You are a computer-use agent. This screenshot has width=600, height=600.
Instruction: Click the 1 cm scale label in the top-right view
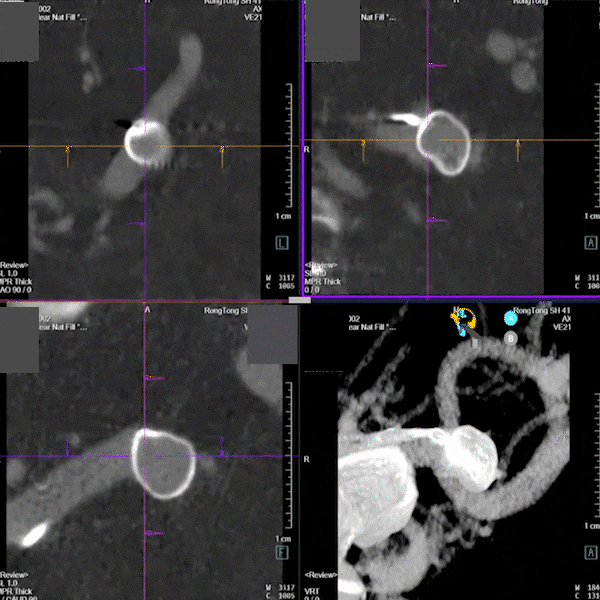click(x=592, y=216)
